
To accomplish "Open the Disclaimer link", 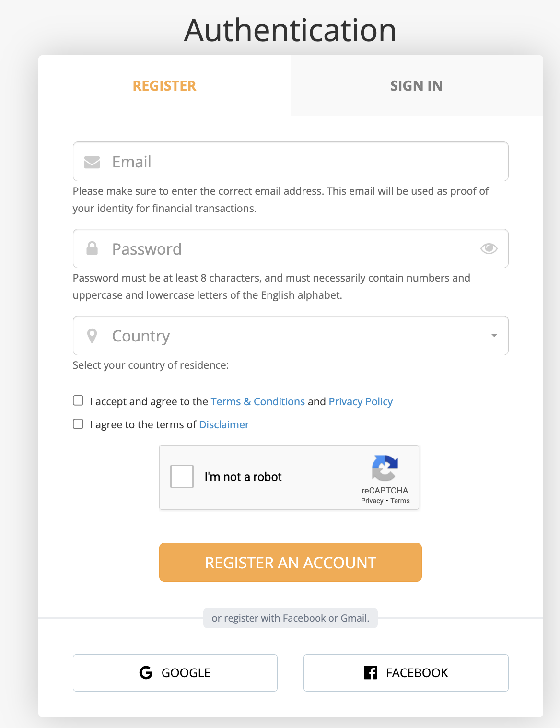I will (224, 424).
